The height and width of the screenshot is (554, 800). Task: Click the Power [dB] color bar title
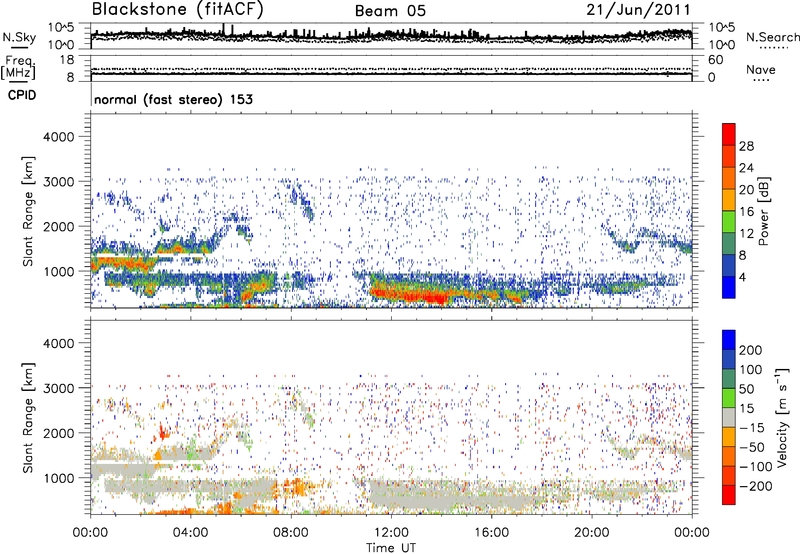coord(763,212)
